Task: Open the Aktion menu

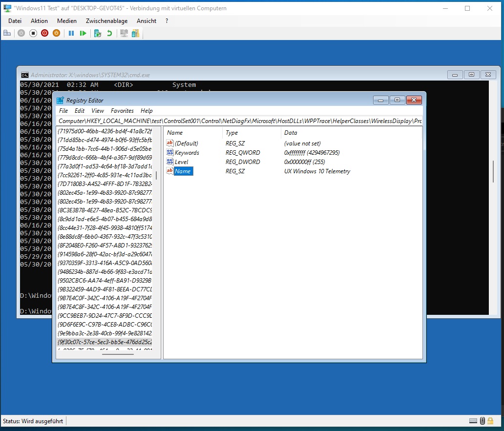Action: click(x=39, y=21)
